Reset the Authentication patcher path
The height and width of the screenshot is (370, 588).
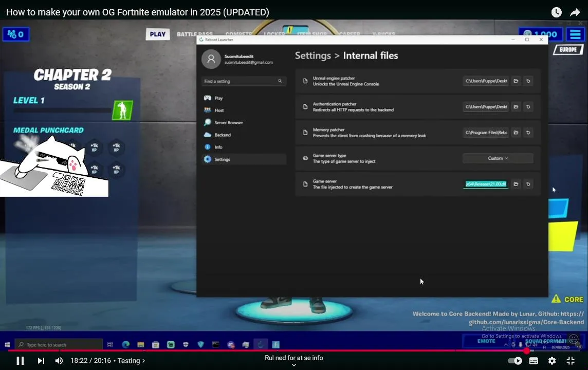click(528, 107)
